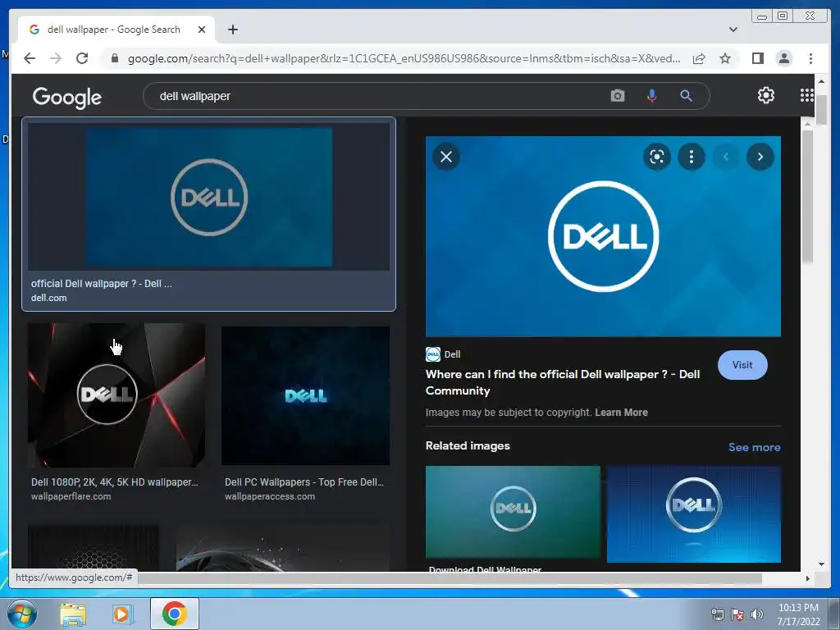Click the address bar URL
This screenshot has height=630, width=840.
tap(404, 58)
